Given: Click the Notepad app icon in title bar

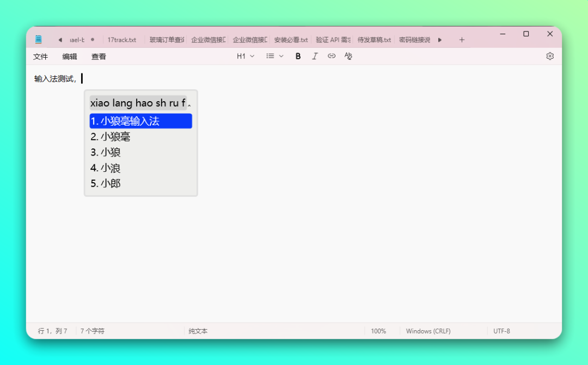Looking at the screenshot, I should click(x=39, y=40).
